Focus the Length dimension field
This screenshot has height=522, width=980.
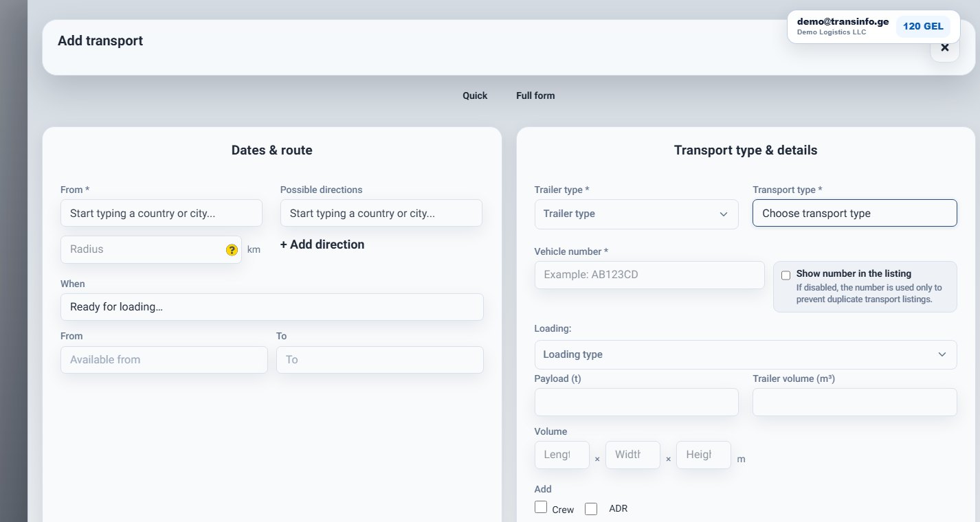coord(562,455)
